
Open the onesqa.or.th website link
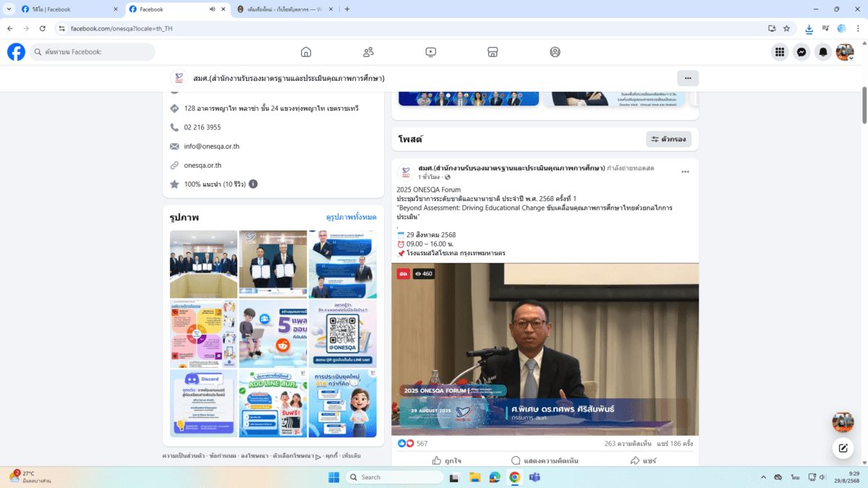coord(203,165)
